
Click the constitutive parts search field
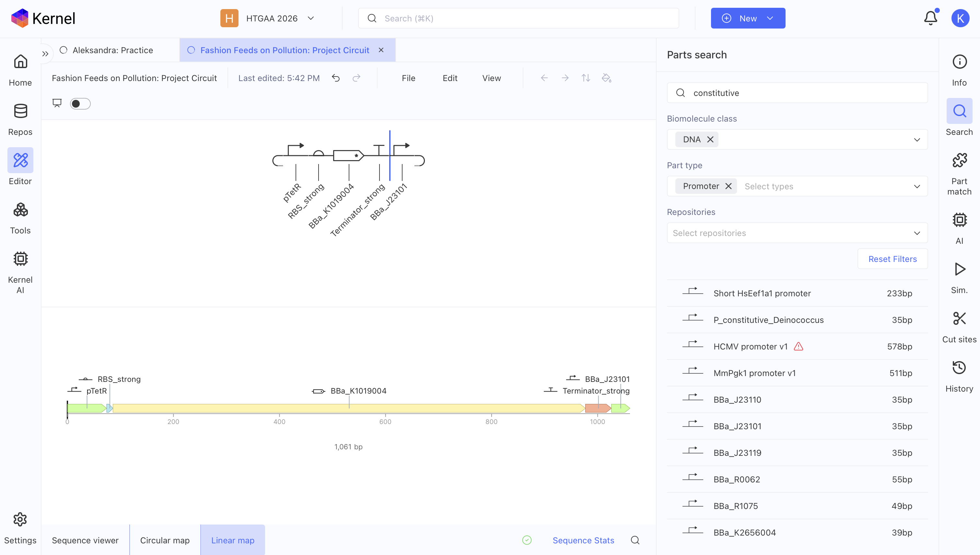coord(797,93)
